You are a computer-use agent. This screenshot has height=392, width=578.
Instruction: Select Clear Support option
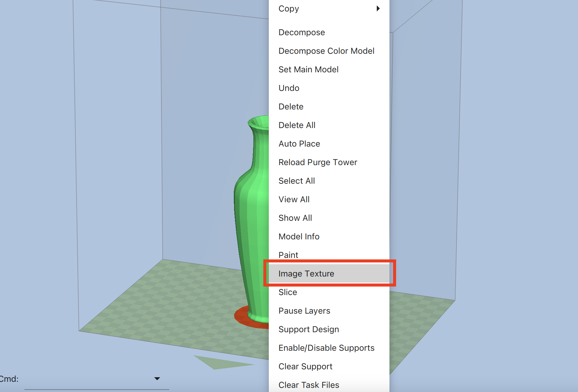tap(329, 366)
